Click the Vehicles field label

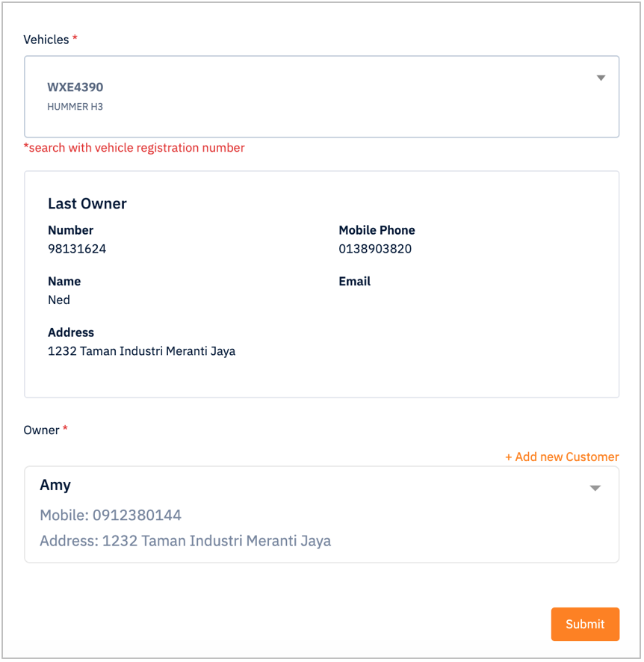46,40
